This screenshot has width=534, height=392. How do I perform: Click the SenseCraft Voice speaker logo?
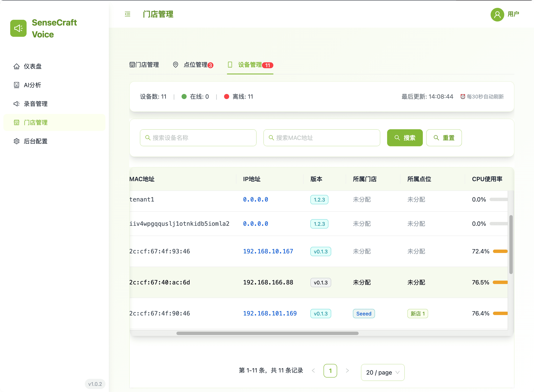(18, 28)
